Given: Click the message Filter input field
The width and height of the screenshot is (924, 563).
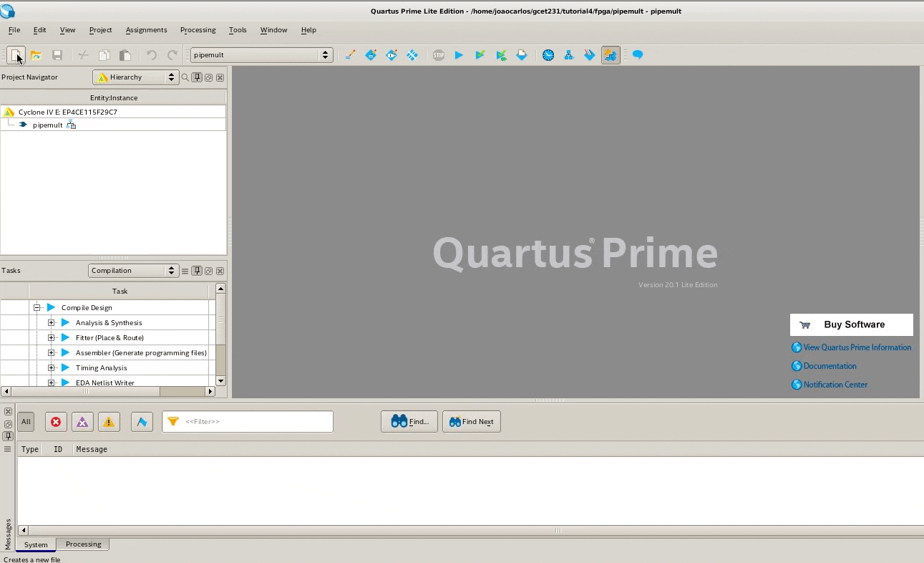Looking at the screenshot, I should 248,422.
